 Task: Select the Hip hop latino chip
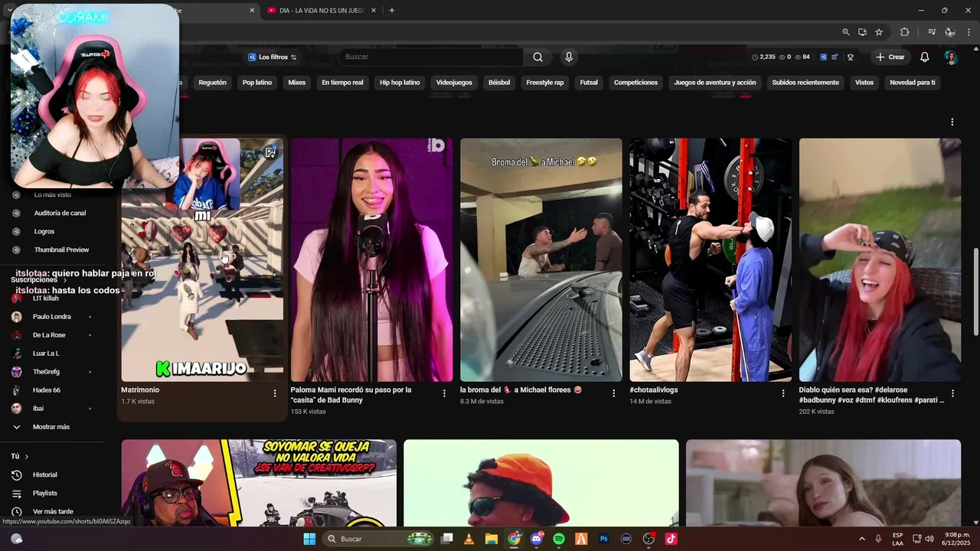pos(400,83)
